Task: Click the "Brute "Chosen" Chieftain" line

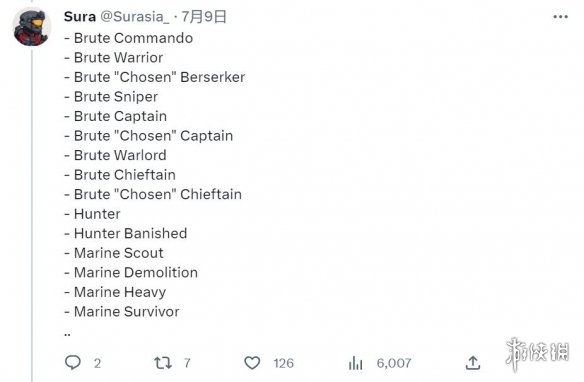Action: point(153,194)
